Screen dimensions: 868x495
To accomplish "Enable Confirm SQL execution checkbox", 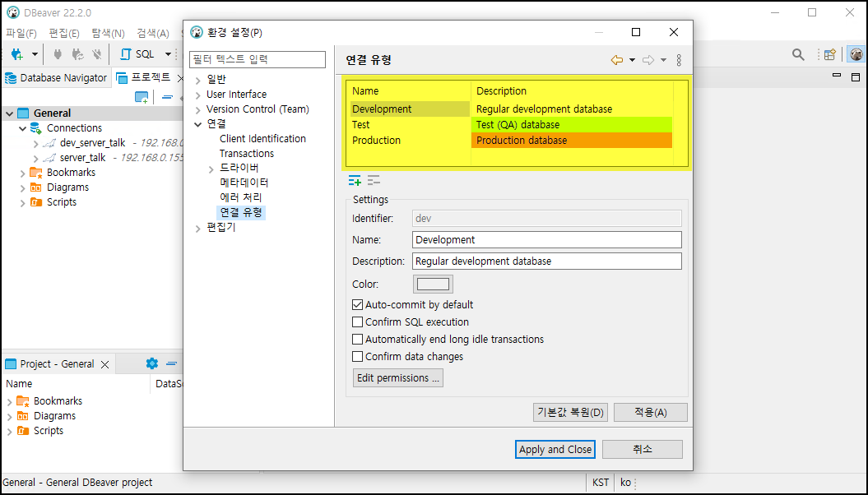I will pyautogui.click(x=358, y=322).
